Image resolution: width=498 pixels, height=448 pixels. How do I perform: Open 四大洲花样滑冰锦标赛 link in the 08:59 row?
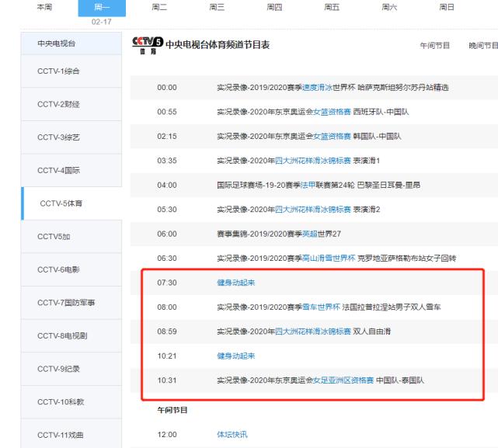(313, 332)
